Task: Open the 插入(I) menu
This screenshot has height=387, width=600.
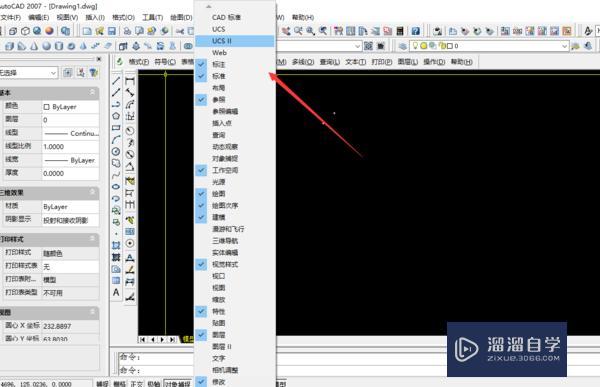Action: [x=95, y=18]
